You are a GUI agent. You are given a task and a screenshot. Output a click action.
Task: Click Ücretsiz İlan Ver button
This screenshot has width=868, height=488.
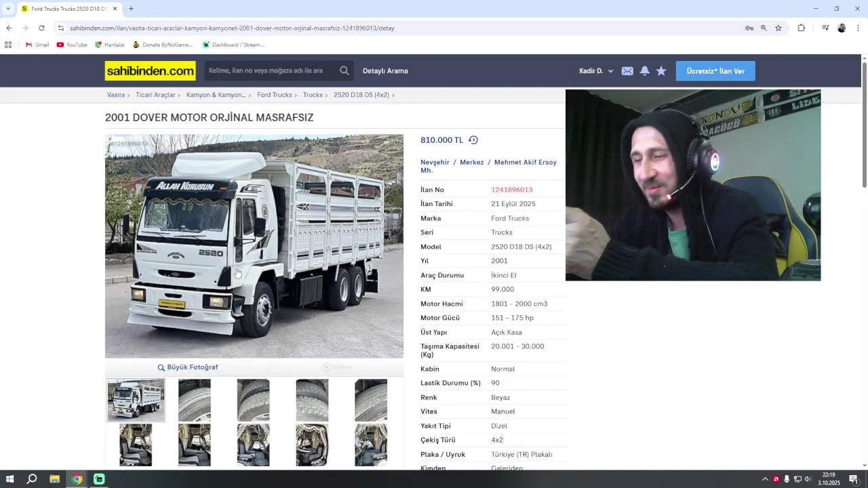coord(715,71)
